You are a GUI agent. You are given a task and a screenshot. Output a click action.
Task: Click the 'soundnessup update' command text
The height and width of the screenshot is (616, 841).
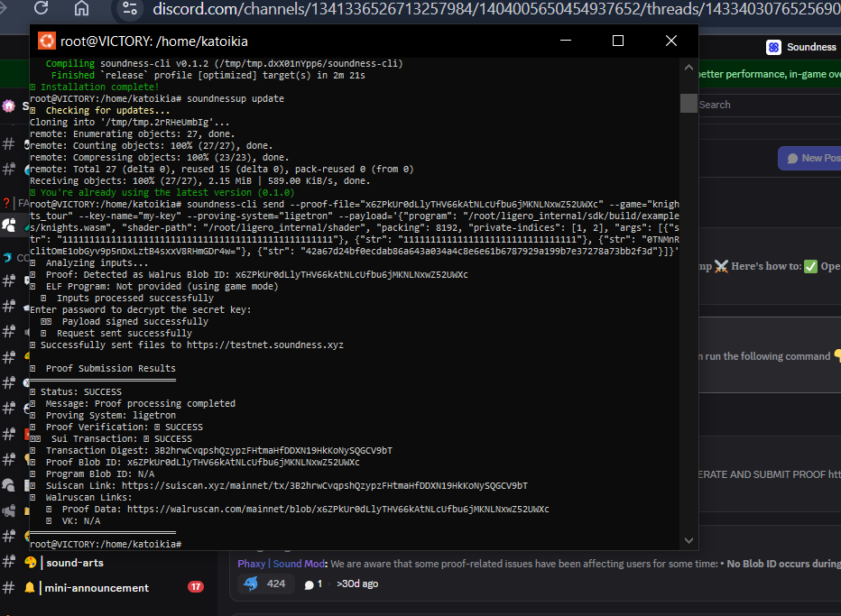[236, 98]
